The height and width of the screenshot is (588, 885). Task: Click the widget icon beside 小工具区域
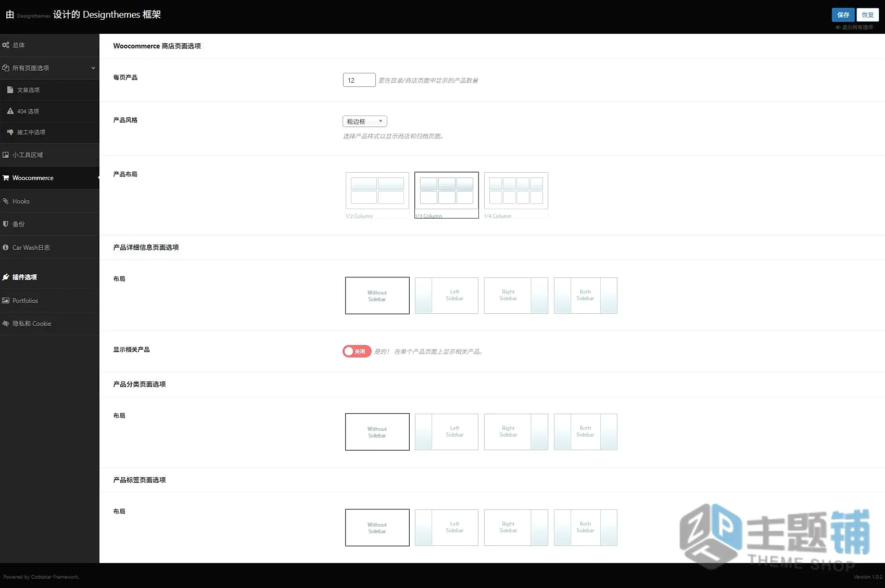point(6,155)
